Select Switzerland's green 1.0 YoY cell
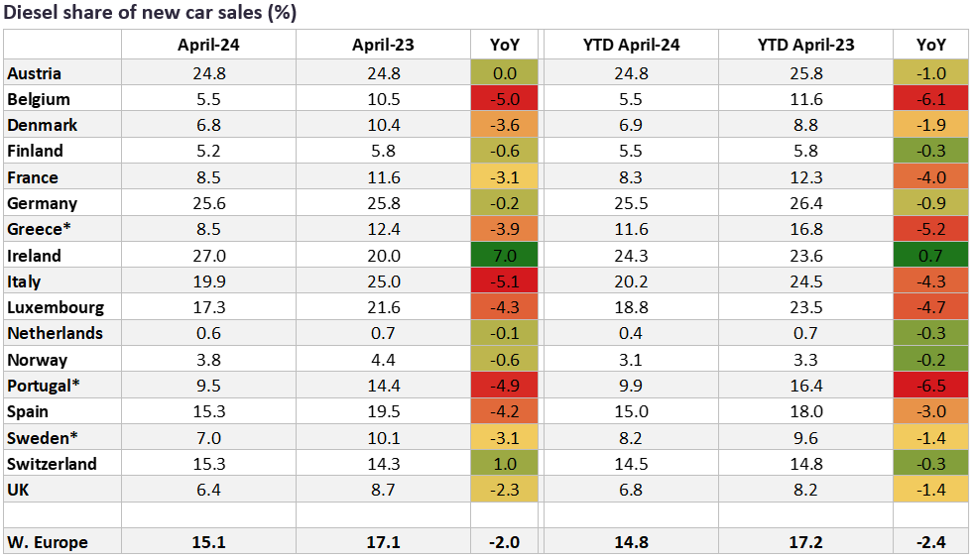 tap(504, 463)
